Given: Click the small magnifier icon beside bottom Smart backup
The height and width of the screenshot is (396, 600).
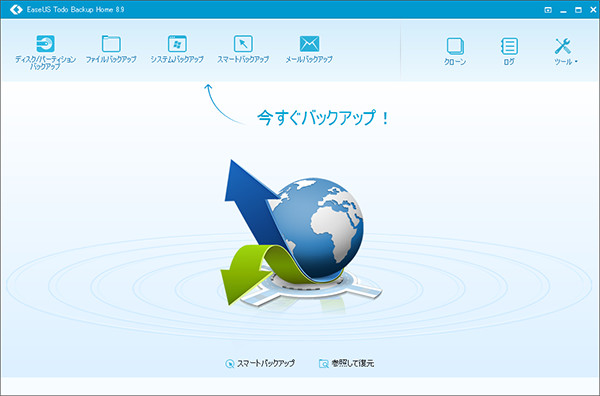Looking at the screenshot, I should coord(230,363).
